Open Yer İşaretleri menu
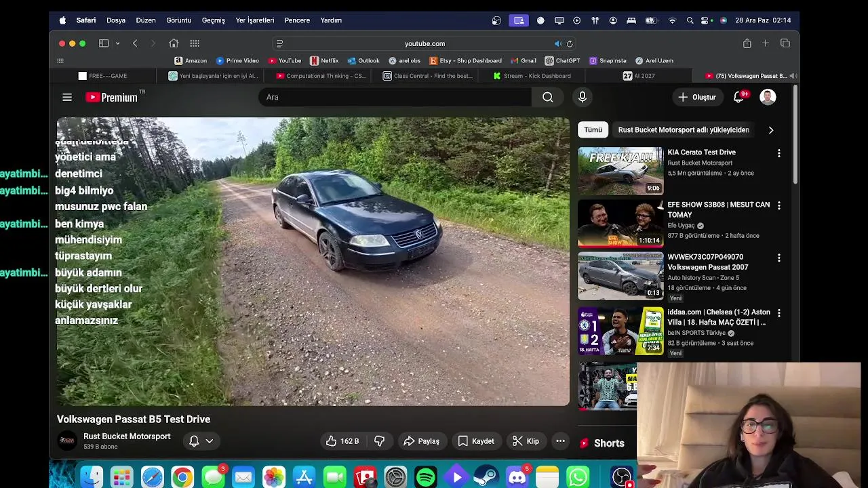This screenshot has width=868, height=488. pos(255,20)
